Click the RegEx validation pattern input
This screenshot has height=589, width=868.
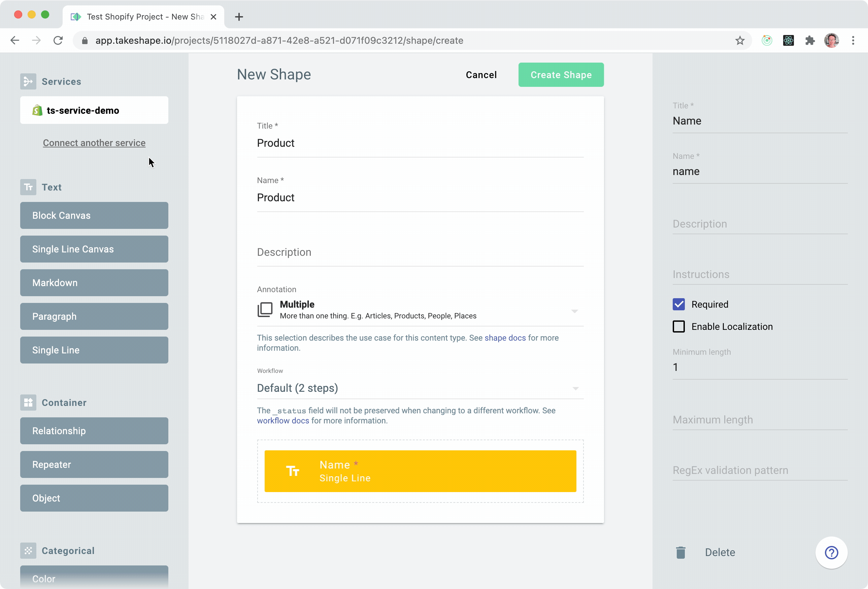[x=760, y=470]
